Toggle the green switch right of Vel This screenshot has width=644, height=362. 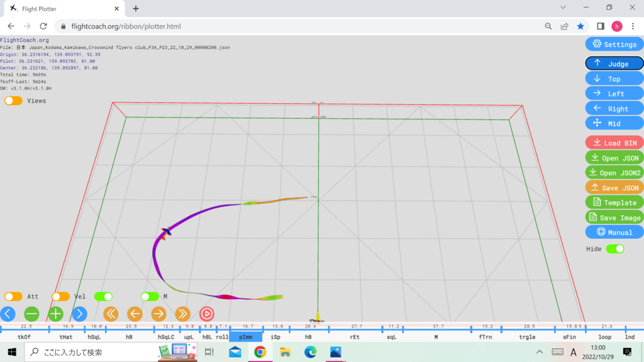(103, 297)
